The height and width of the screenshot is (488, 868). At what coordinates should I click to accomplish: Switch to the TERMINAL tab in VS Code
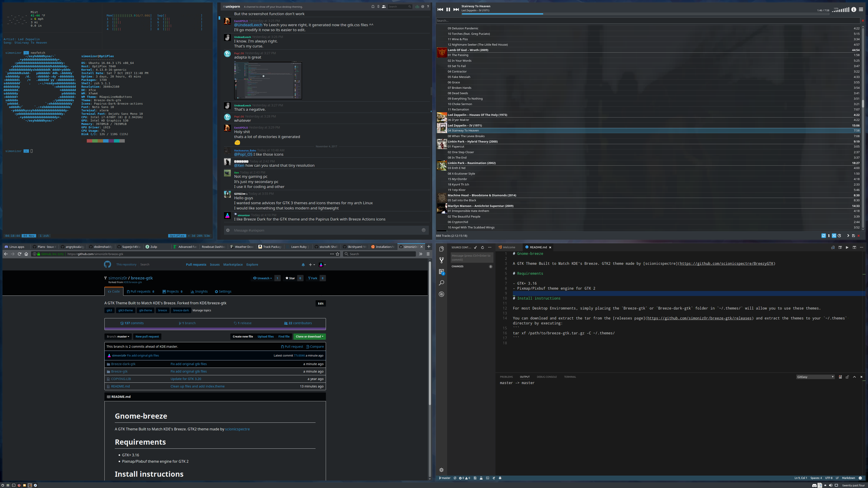click(x=570, y=377)
